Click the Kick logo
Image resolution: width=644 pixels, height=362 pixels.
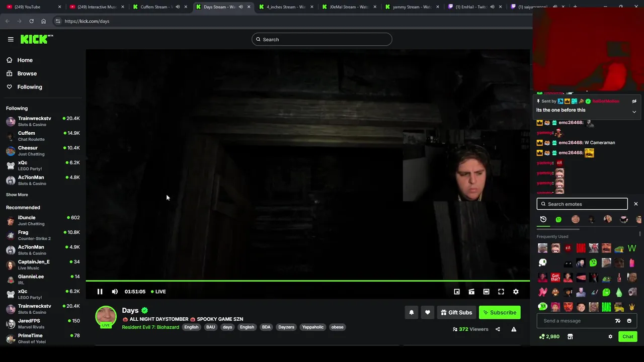point(37,39)
